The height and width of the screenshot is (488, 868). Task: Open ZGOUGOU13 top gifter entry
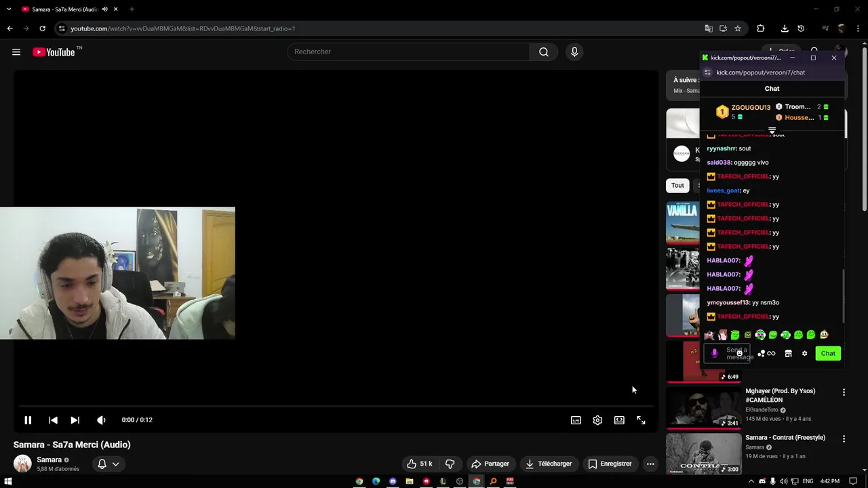[743, 112]
